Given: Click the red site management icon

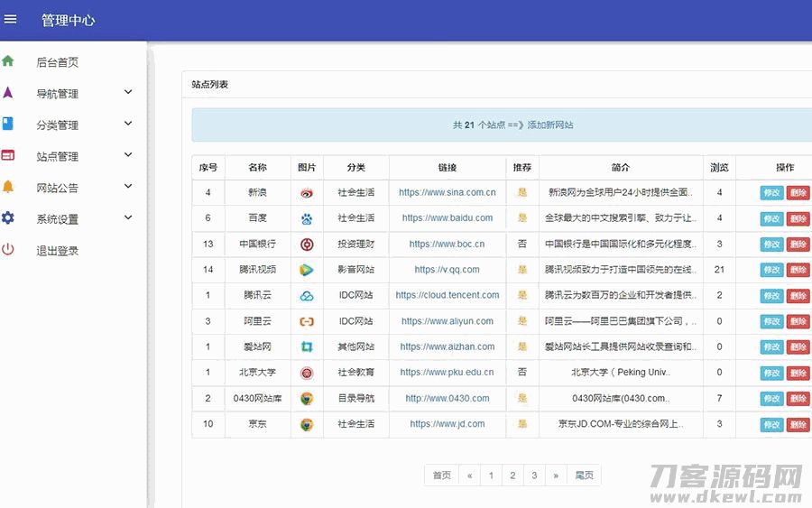Looking at the screenshot, I should 8,155.
